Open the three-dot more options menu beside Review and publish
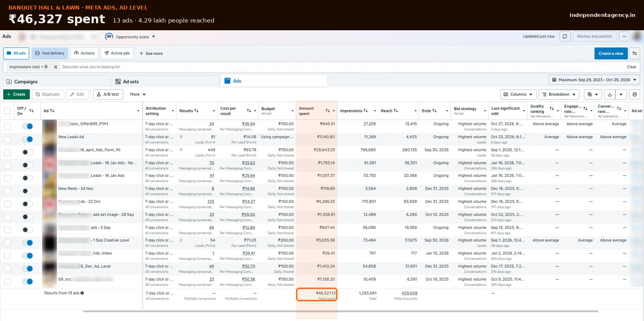This screenshot has width=644, height=321. (624, 36)
